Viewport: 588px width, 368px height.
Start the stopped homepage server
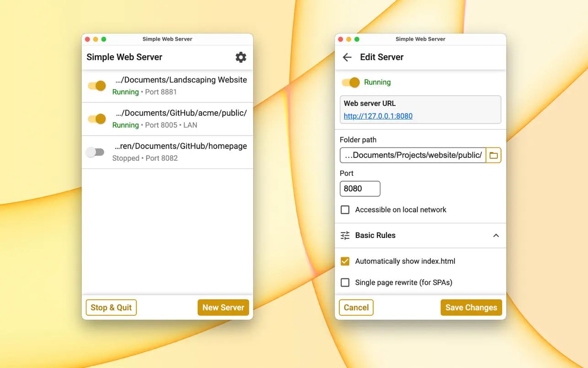tap(96, 152)
